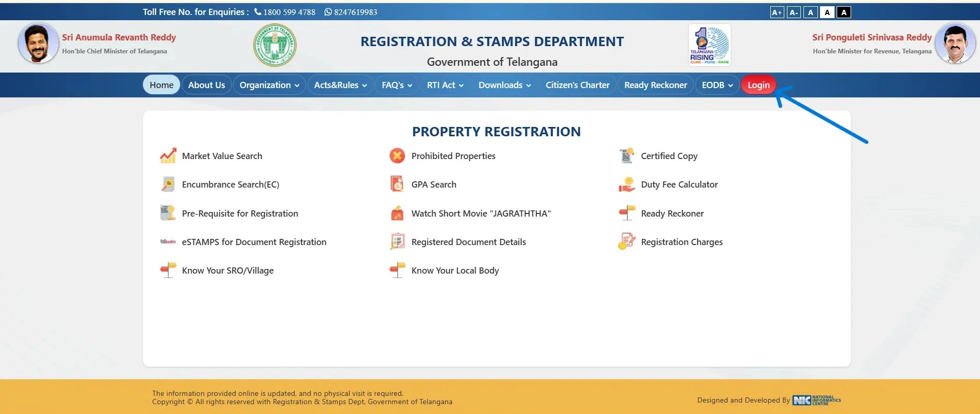Screen dimensions: 980x414
Task: Expand the FAQ's dropdown menu
Action: click(397, 85)
